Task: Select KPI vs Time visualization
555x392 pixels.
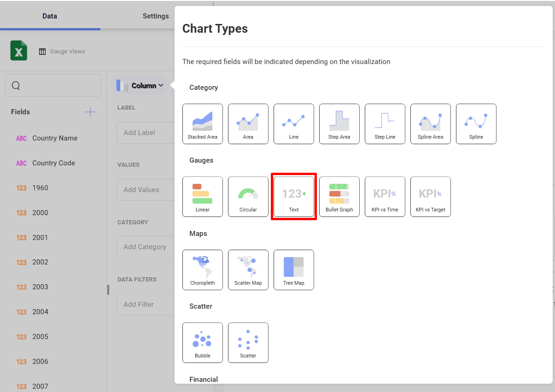Action: coord(385,197)
